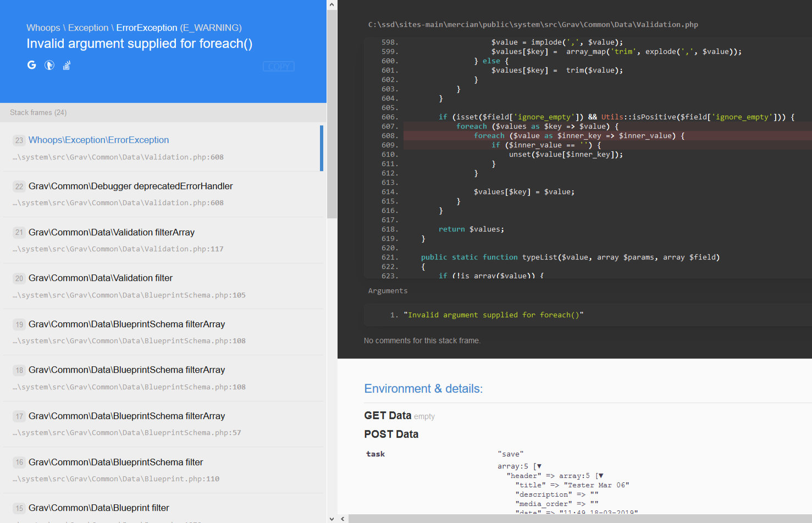Screen dimensions: 812x523
Task: Click code line 618 return $values
Action: tap(471, 229)
